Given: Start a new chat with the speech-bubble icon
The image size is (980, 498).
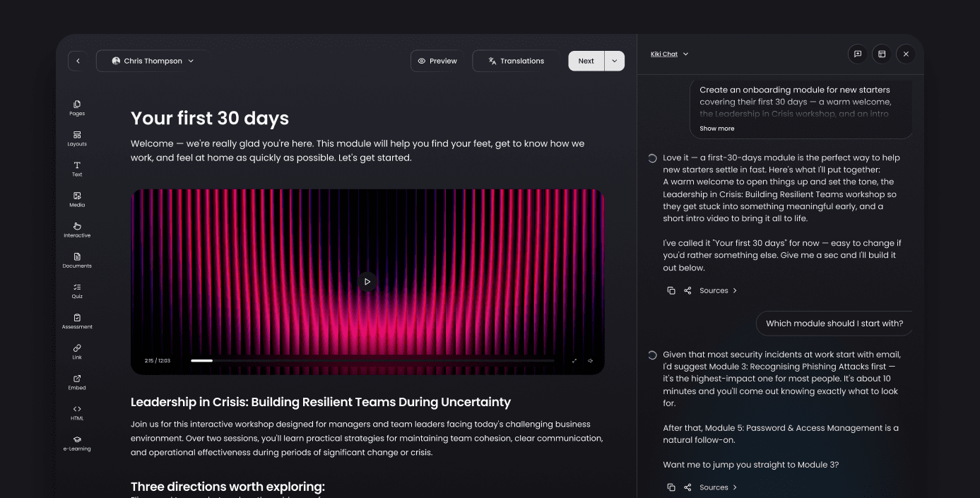Looking at the screenshot, I should (x=858, y=54).
